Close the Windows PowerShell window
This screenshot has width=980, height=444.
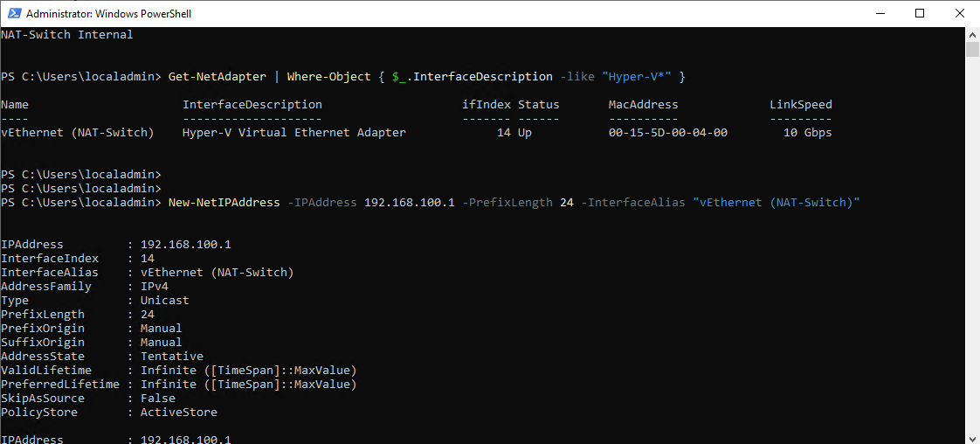pyautogui.click(x=958, y=13)
